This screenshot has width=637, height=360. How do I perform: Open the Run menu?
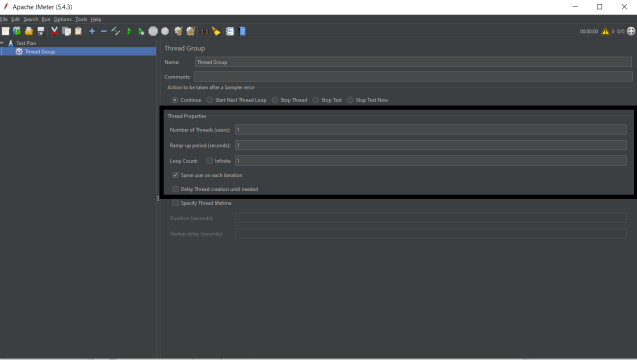tap(46, 19)
